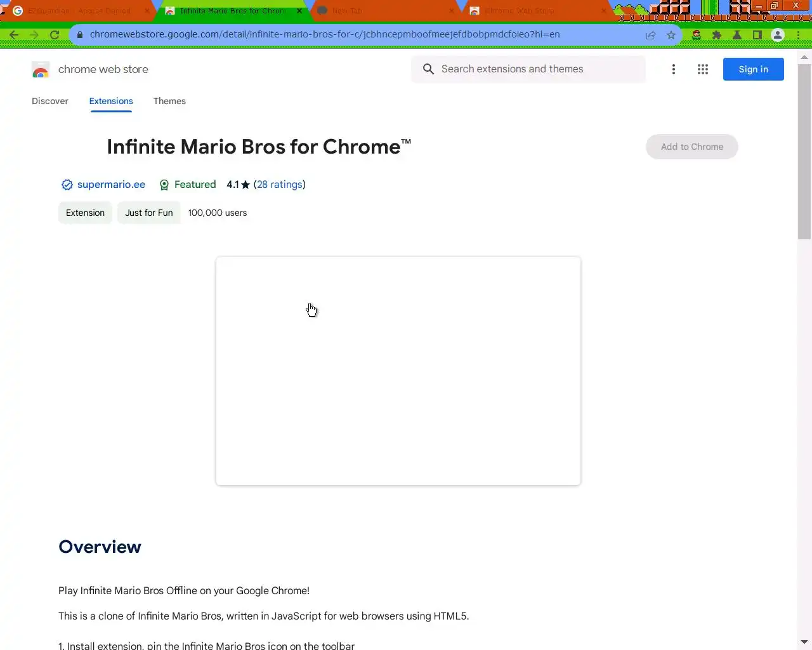Click the Sign in button
The width and height of the screenshot is (812, 650).
(x=754, y=69)
